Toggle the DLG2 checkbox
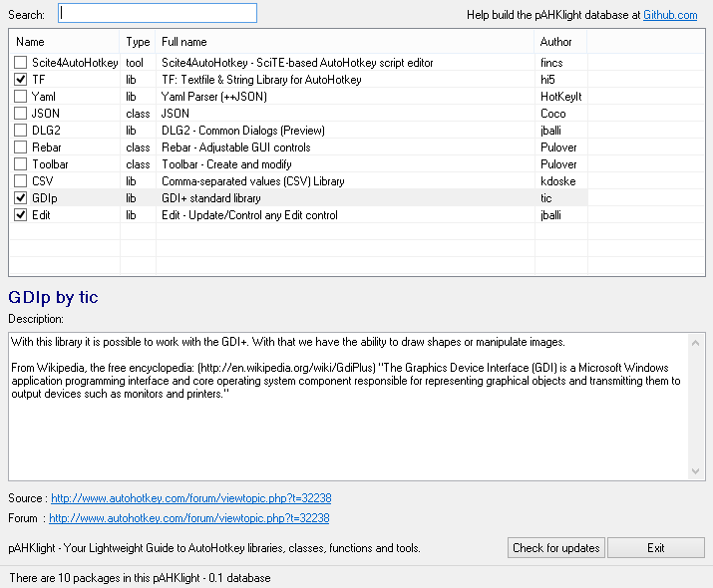713x588 pixels. tap(21, 131)
